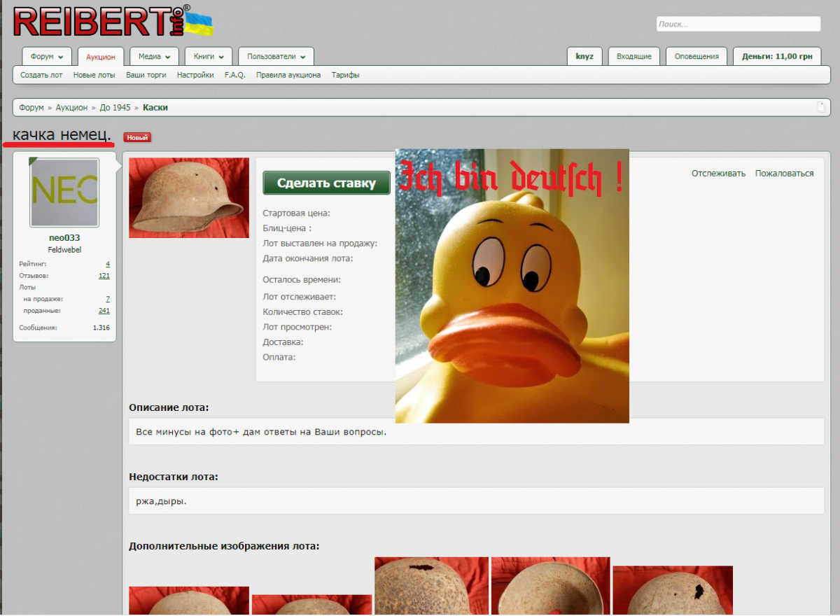Screen dimensions: 840x616
Task: Select F.A.Q. in the auction submenu
Action: (x=235, y=75)
